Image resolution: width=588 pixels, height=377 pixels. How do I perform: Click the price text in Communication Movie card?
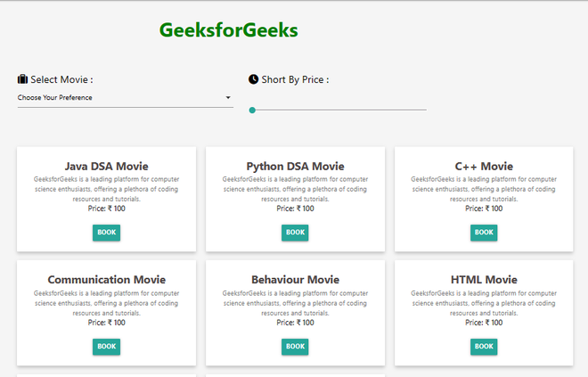coord(107,323)
